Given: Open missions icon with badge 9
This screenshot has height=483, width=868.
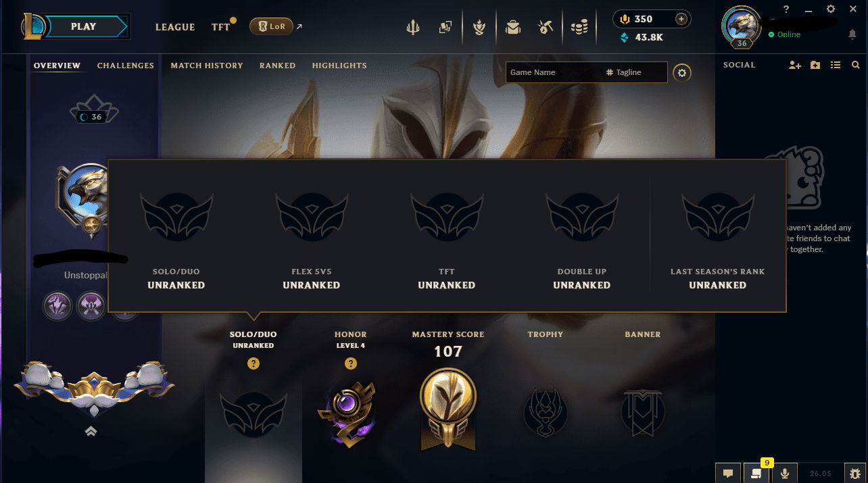Looking at the screenshot, I should 756,474.
